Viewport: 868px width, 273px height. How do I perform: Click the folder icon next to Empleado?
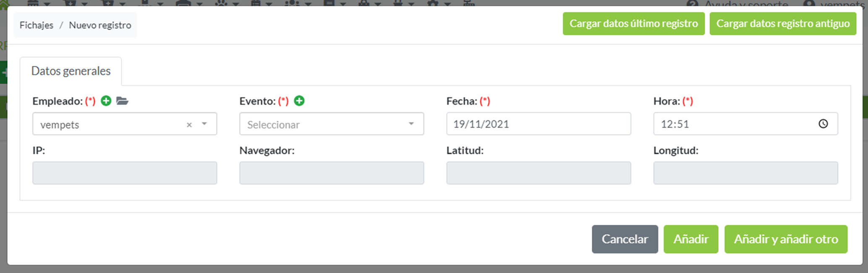pos(122,101)
